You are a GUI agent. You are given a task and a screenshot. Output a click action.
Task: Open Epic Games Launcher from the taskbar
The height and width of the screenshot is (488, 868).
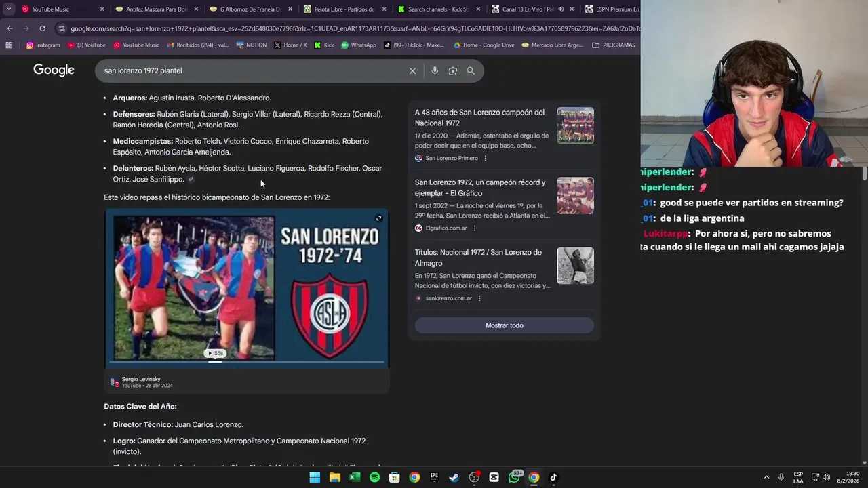[x=434, y=477]
